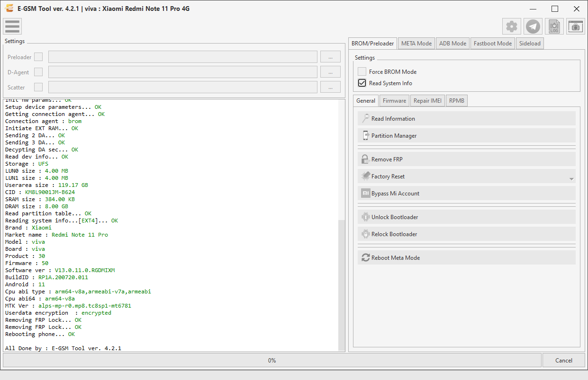Click the Remove FRP button
This screenshot has width=588, height=380.
point(467,159)
